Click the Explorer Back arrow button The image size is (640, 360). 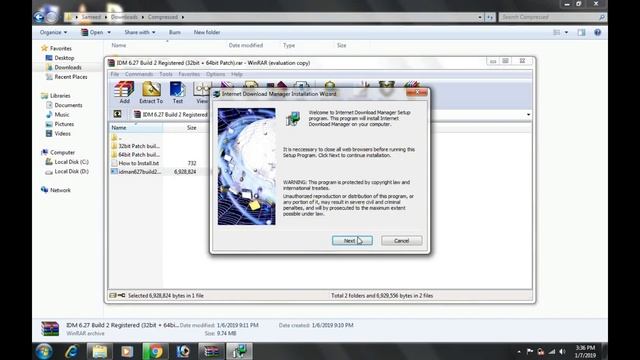pos(39,17)
